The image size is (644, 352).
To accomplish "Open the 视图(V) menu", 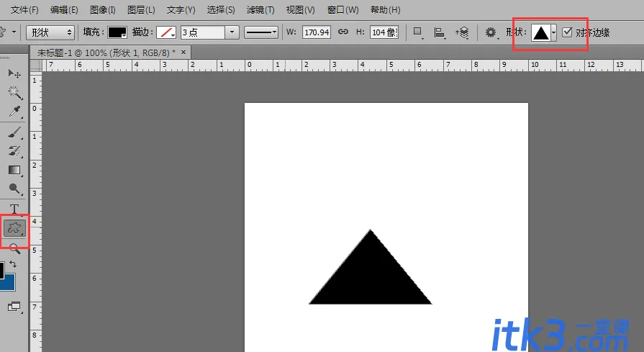I will (300, 10).
